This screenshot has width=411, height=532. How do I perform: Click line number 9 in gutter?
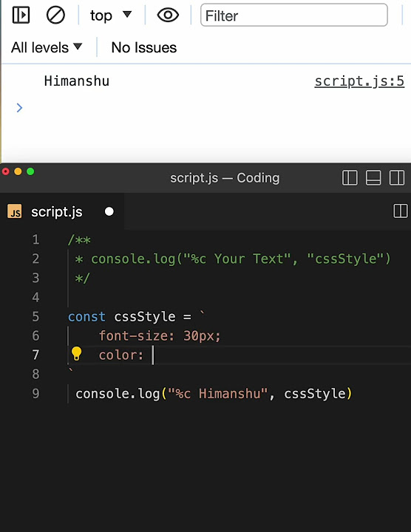pyautogui.click(x=35, y=394)
